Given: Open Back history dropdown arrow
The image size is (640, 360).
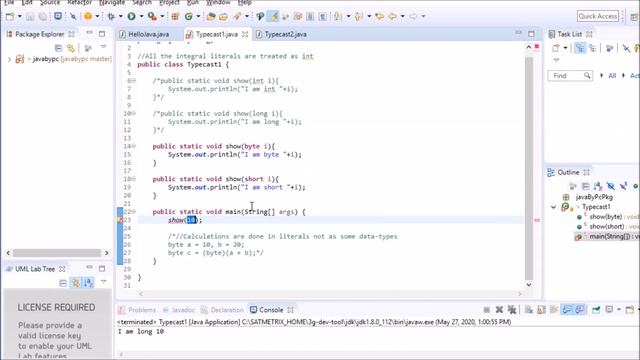Looking at the screenshot, I should (x=403, y=16).
